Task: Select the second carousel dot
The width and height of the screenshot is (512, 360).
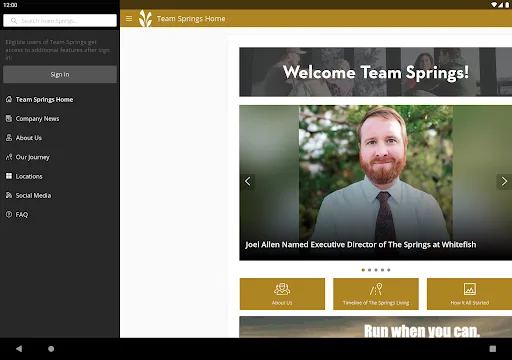Action: point(369,270)
